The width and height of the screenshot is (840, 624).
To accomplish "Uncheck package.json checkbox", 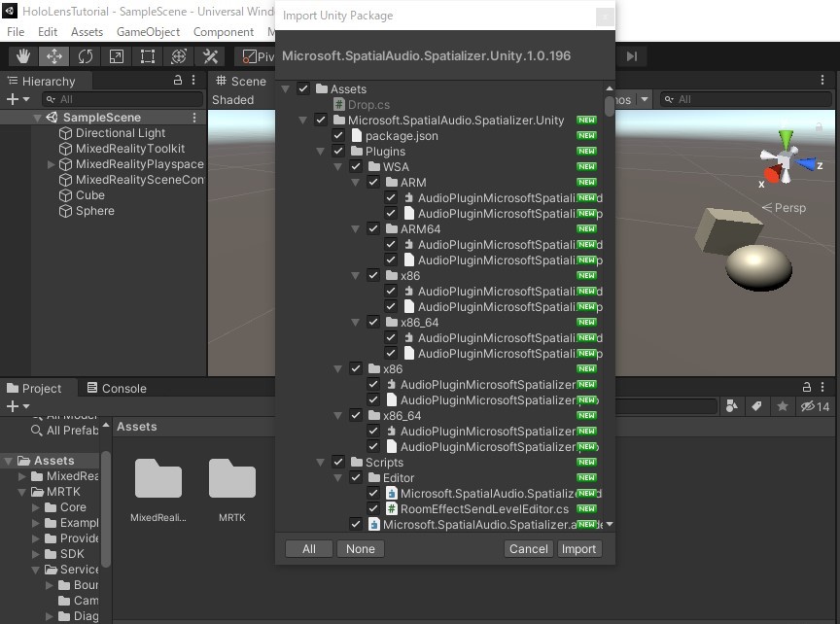I will click(338, 135).
